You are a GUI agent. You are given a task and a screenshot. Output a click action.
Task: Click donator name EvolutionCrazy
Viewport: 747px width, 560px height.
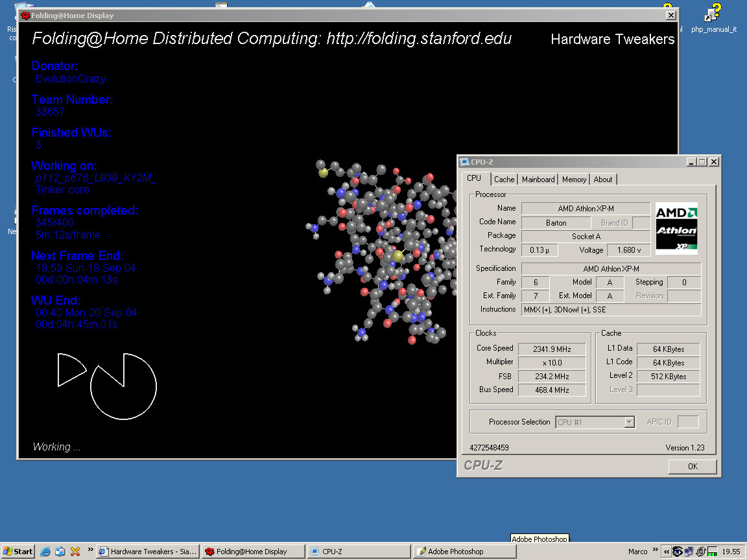click(71, 78)
